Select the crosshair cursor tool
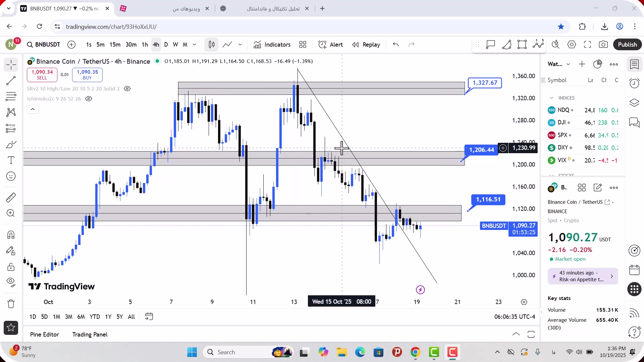The image size is (644, 362). (11, 64)
